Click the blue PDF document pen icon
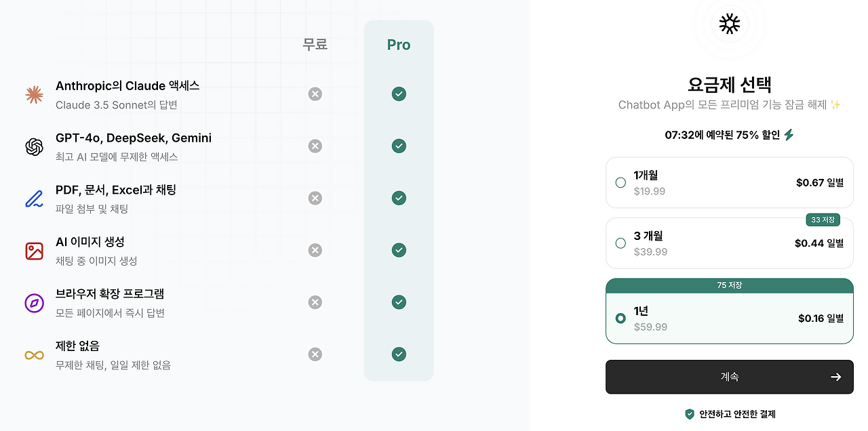Screen dimensions: 868x431 coord(34,199)
